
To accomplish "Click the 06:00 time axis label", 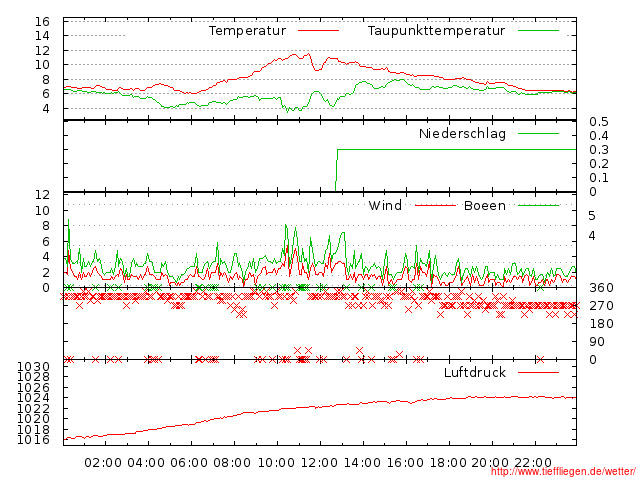I will click(189, 463).
